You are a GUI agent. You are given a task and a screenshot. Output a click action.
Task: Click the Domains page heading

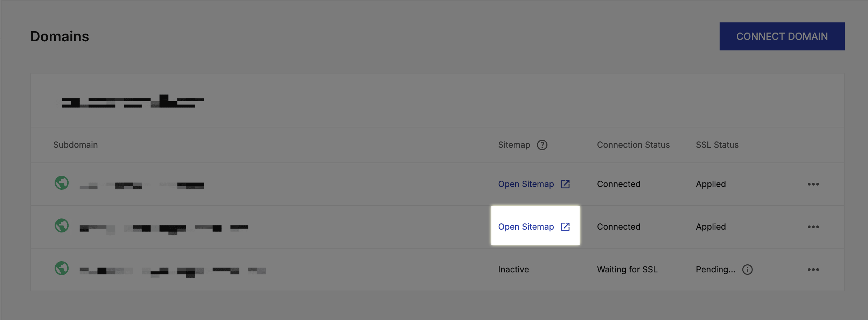[60, 36]
